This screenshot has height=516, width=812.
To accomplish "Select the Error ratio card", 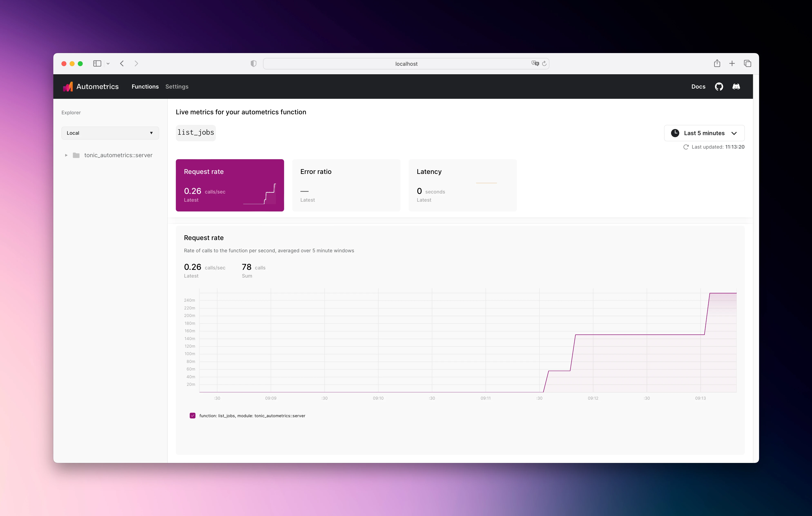I will click(x=346, y=185).
